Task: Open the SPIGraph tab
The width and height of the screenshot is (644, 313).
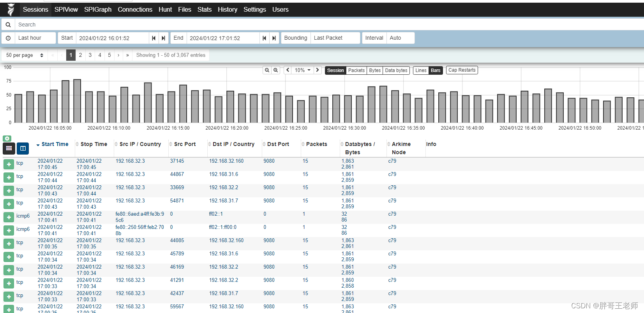Action: [98, 9]
